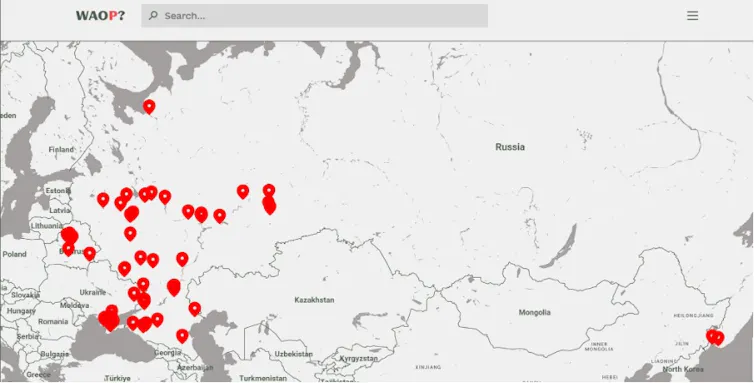Select the pin directly north of Ukraine label
The width and height of the screenshot is (754, 383).
pos(125,268)
